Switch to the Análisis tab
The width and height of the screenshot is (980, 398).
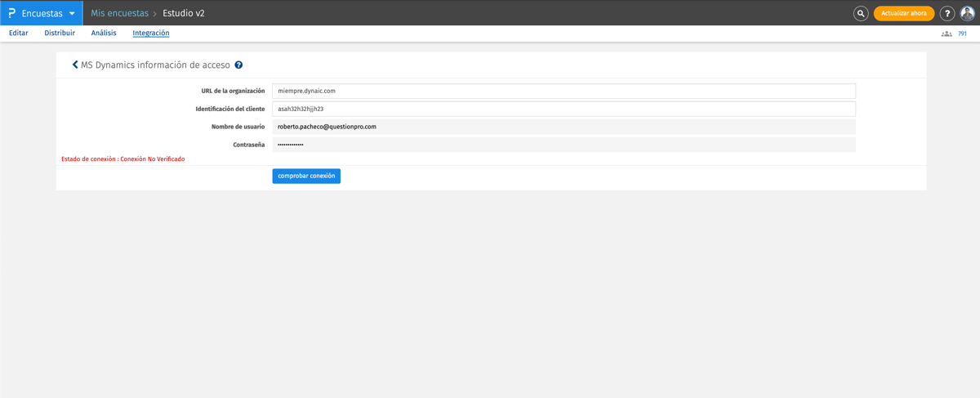104,34
